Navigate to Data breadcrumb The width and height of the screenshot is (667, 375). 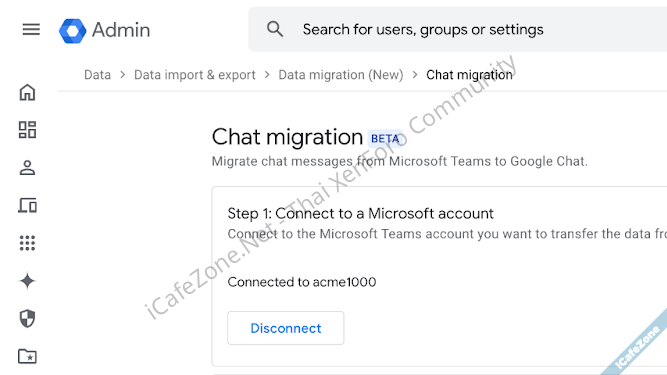97,75
